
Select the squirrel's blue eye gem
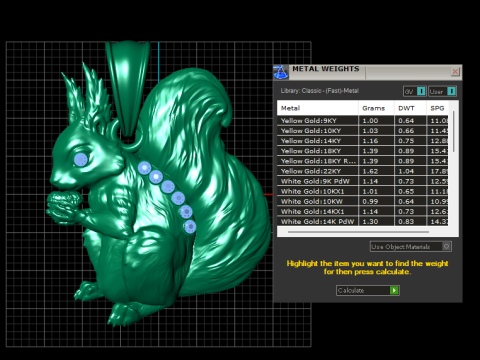click(81, 160)
